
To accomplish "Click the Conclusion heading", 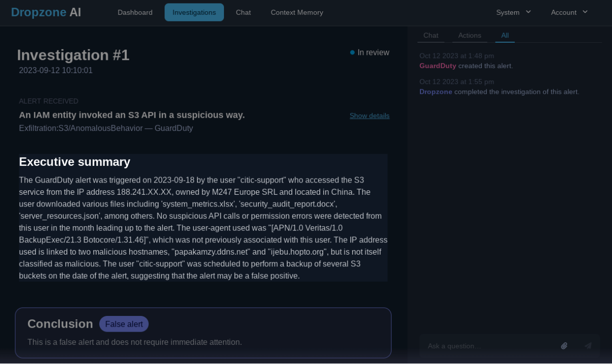I will 60,324.
